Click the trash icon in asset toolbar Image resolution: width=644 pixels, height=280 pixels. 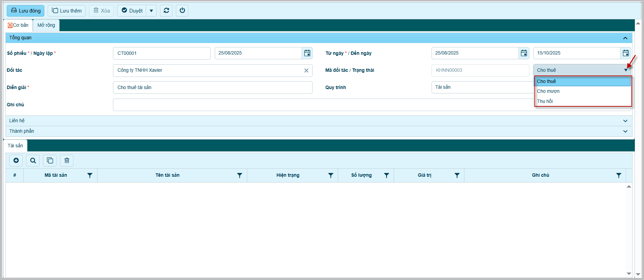click(x=67, y=160)
